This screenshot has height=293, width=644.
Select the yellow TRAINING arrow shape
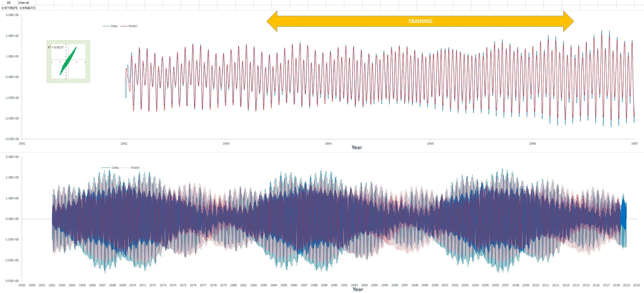[x=420, y=21]
